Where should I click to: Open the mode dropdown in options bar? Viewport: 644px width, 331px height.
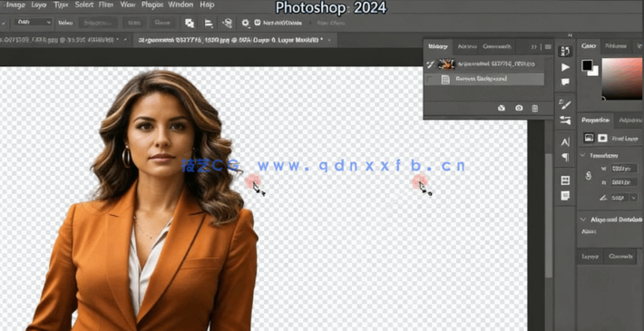coord(33,23)
